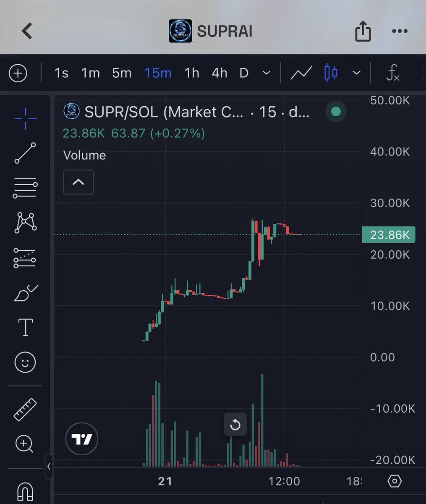Open the Fibonacci retracement tool
The height and width of the screenshot is (504, 426).
[x=25, y=188]
